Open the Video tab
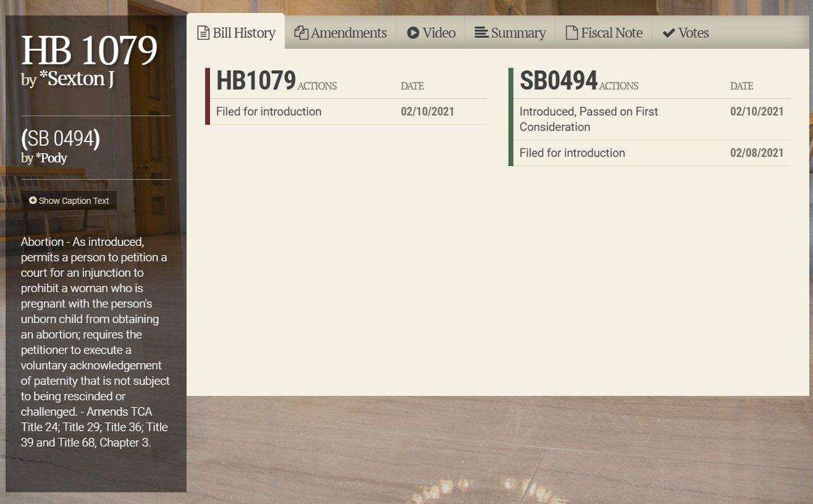 431,33
